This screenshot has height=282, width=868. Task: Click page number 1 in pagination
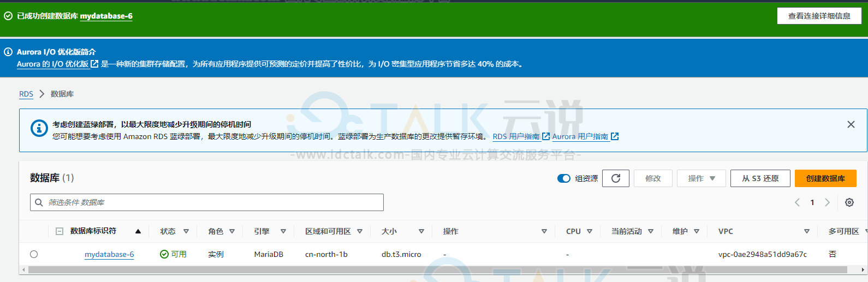click(812, 202)
